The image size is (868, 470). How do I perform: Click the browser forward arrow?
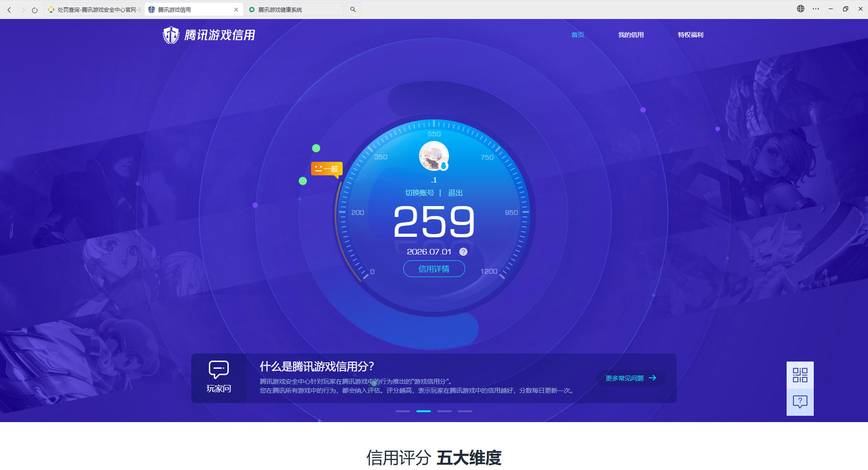(x=23, y=9)
